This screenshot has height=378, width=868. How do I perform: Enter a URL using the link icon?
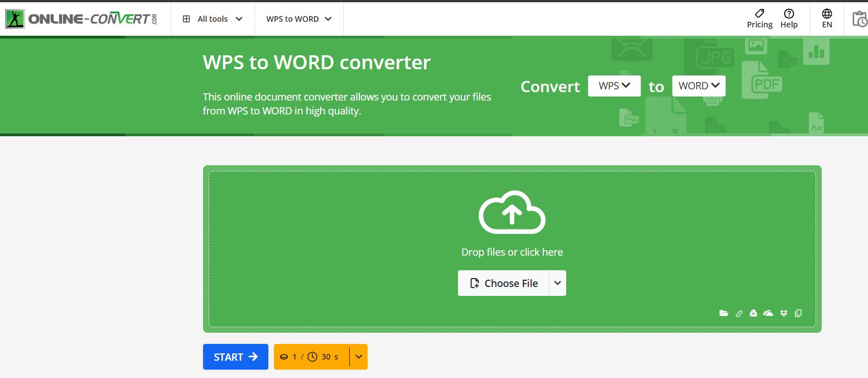point(739,313)
